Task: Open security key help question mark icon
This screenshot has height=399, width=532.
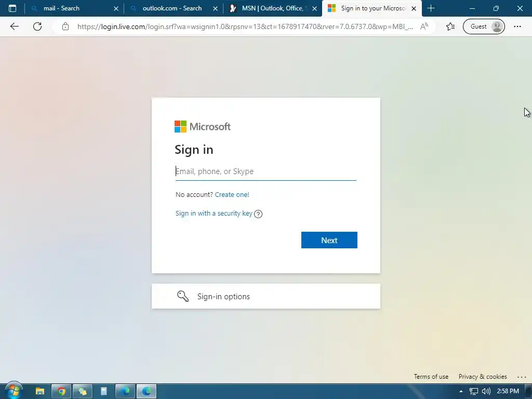Action: click(x=258, y=214)
